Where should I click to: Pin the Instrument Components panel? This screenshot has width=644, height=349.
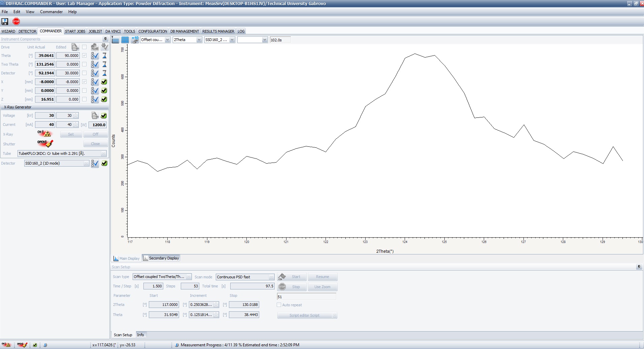click(105, 39)
